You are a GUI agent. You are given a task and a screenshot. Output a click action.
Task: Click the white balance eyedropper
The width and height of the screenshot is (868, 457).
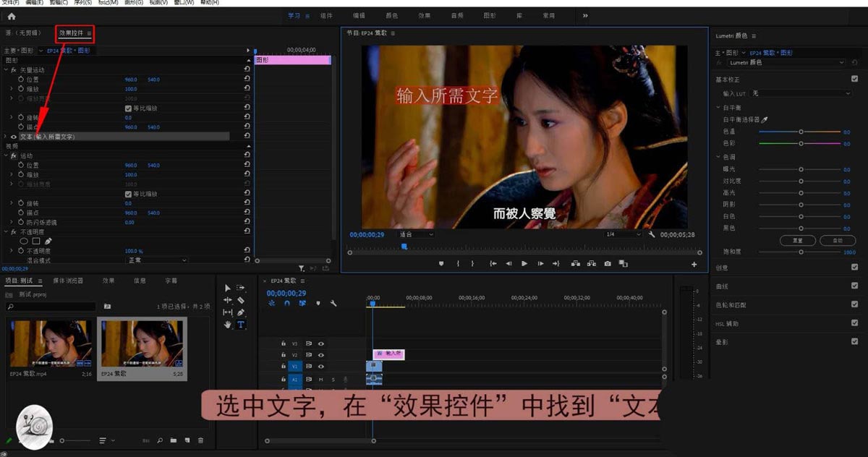(765, 119)
